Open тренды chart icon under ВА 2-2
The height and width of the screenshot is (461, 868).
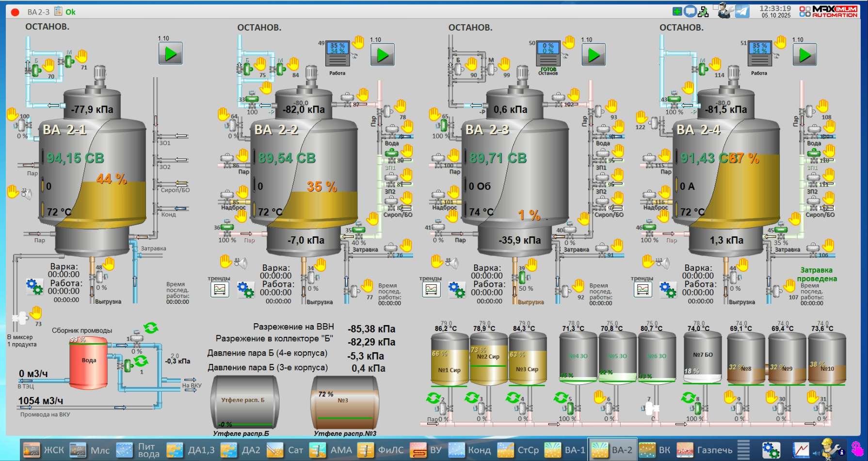pyautogui.click(x=220, y=289)
